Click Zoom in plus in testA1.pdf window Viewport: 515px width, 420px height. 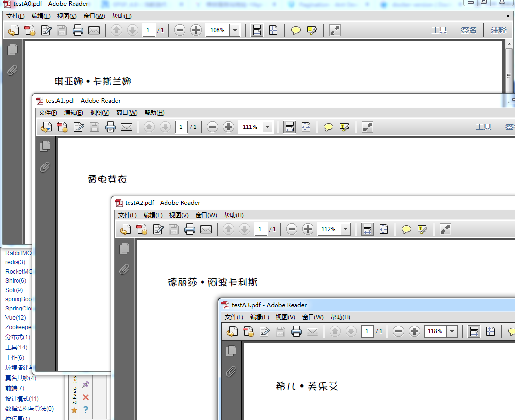(228, 127)
